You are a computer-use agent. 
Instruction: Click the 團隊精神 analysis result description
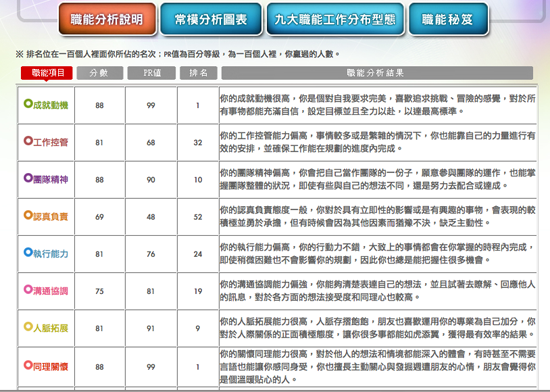(x=377, y=179)
